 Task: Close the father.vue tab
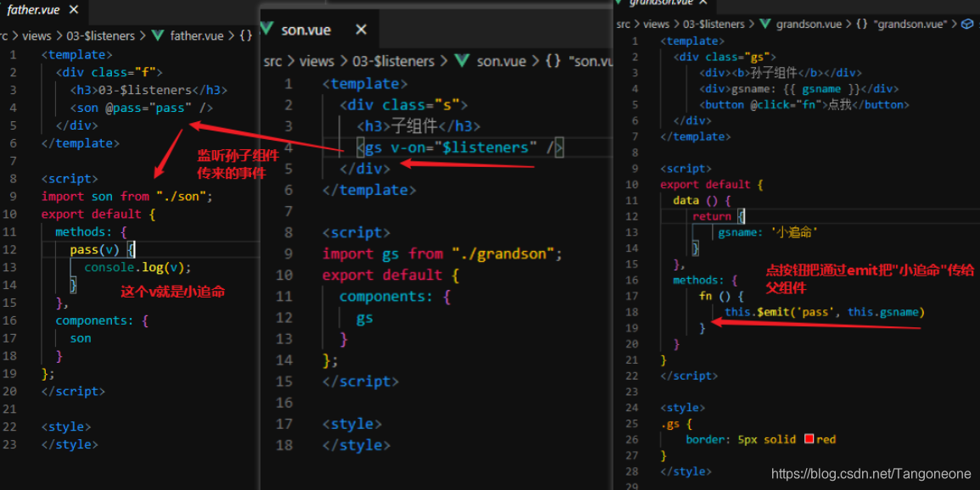click(x=74, y=10)
